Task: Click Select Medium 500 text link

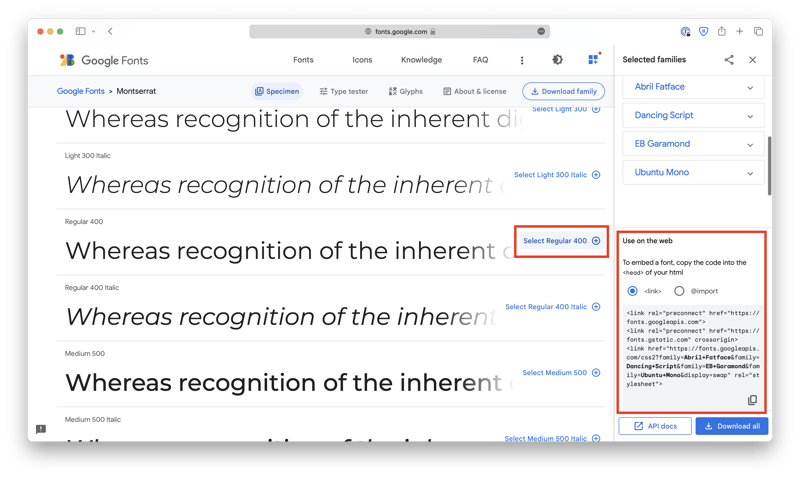Action: pyautogui.click(x=555, y=372)
